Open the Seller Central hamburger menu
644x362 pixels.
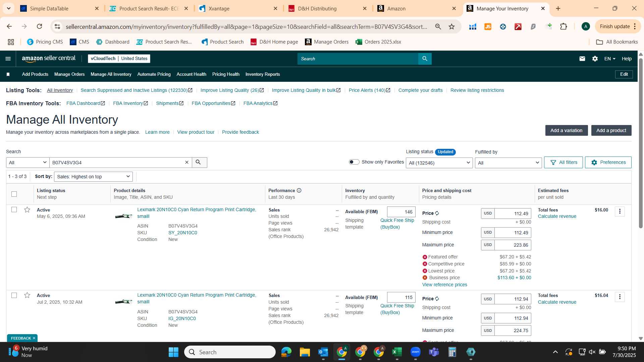point(8,59)
